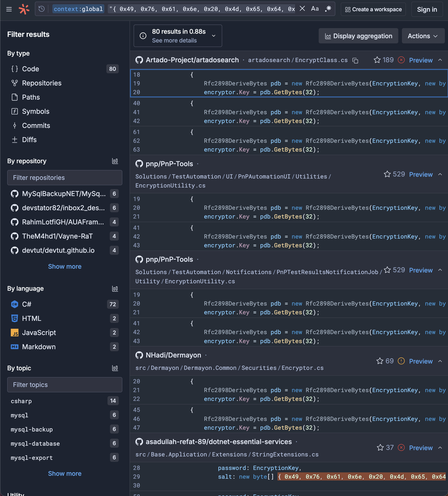
Task: Open Artado-Project/artadosearch repository link
Action: 192,60
